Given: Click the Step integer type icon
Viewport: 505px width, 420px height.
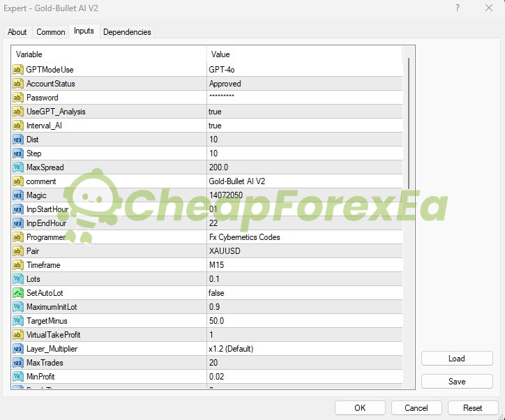Looking at the screenshot, I should tap(17, 153).
